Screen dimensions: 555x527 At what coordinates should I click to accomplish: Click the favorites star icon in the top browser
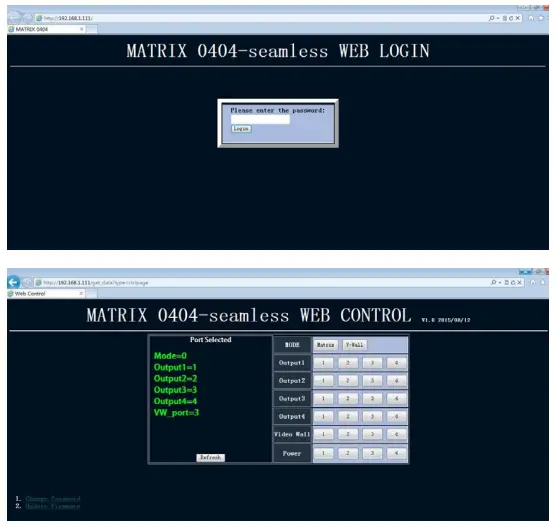coord(541,18)
